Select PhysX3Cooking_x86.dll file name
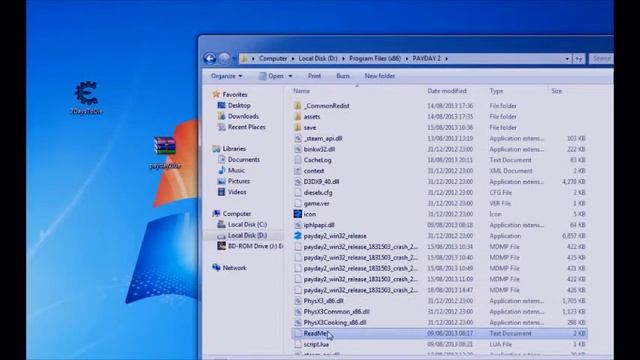Screen dimensions: 640x360 (335, 322)
